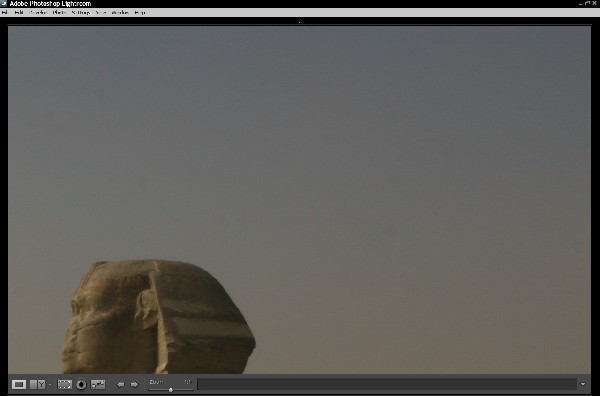The height and width of the screenshot is (396, 600).
Task: Restore the window with title bar button
Action: [587, 3]
